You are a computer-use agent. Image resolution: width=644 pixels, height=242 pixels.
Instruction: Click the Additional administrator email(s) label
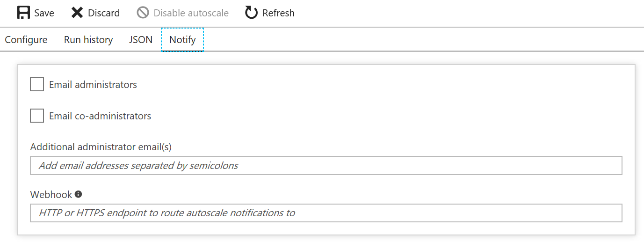(x=101, y=147)
